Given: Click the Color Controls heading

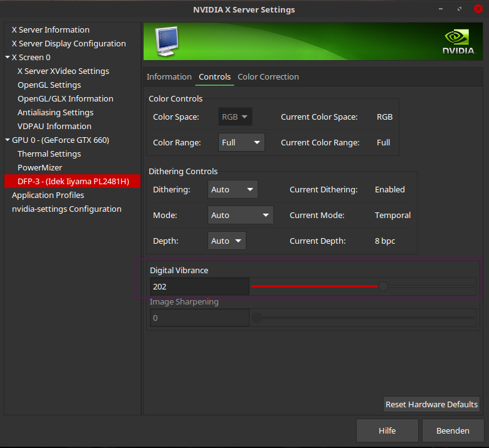Looking at the screenshot, I should (x=176, y=99).
